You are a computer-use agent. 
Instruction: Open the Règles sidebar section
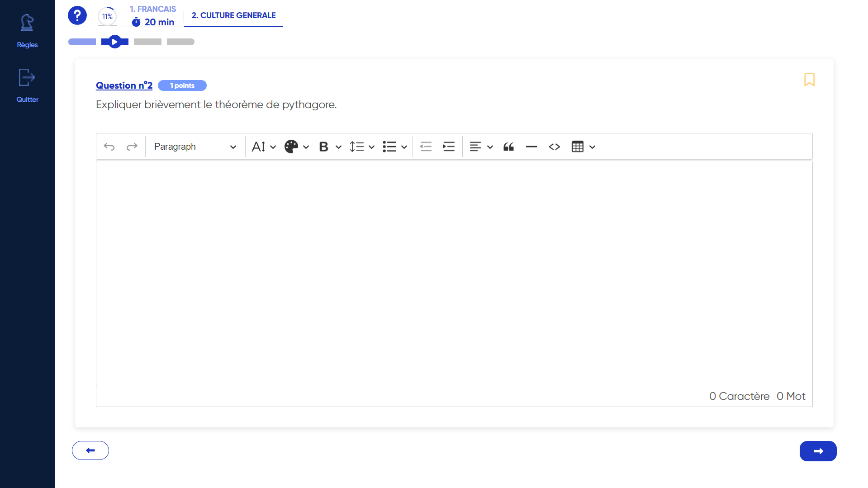click(27, 31)
